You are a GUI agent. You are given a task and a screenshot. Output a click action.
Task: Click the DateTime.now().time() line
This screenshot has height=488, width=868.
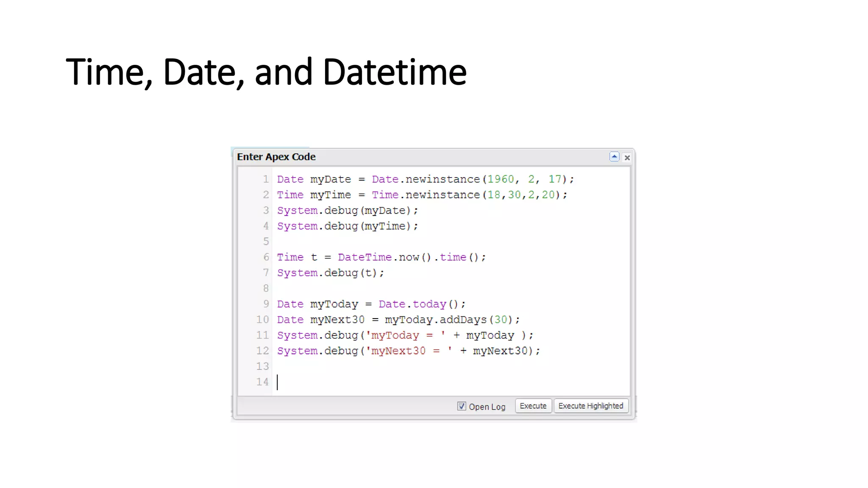coord(381,257)
